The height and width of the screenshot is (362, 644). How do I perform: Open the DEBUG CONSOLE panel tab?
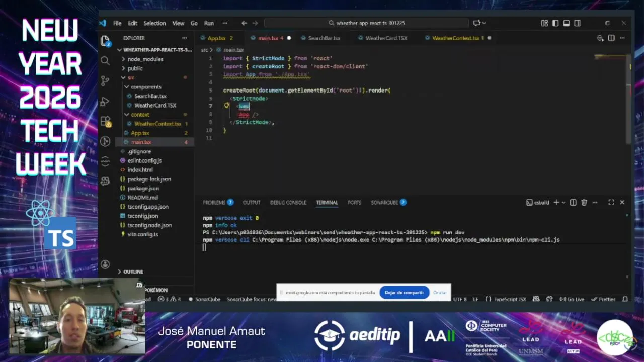288,202
